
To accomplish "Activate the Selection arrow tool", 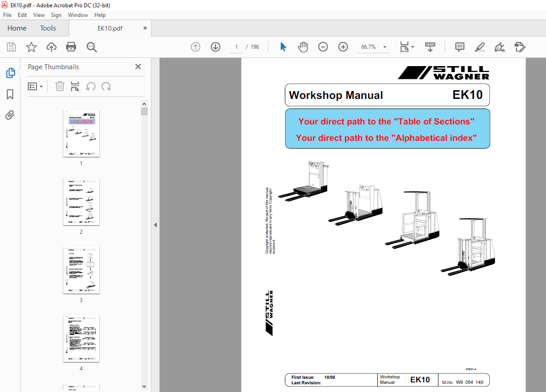I will 283,46.
